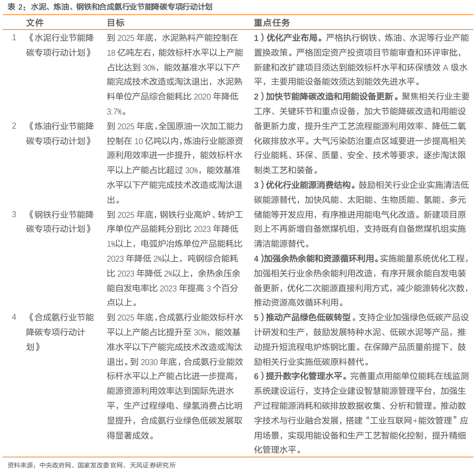The height and width of the screenshot is (471, 476).
Task: Select row number 1 cell
Action: (x=14, y=38)
